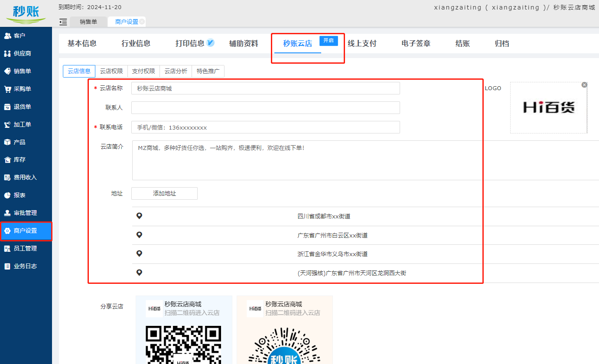Click the user name xiangzaiting in header

458,7
